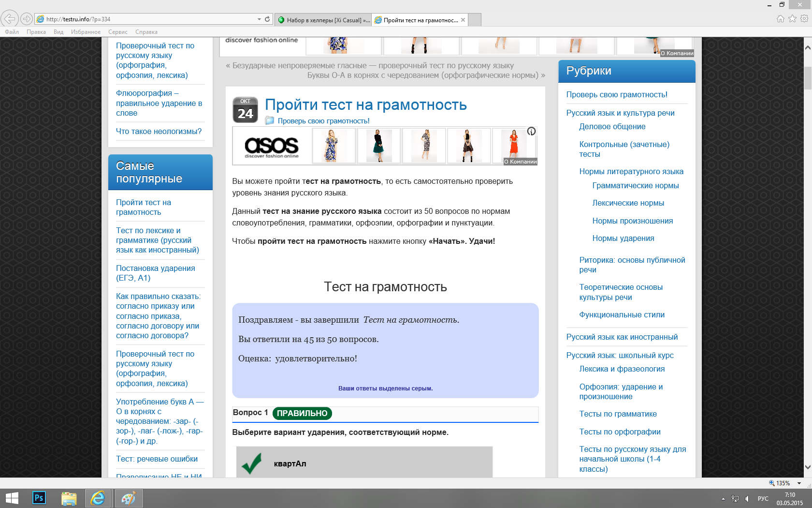Open rubric Грамматические нормы
This screenshot has width=812, height=508.
636,185
